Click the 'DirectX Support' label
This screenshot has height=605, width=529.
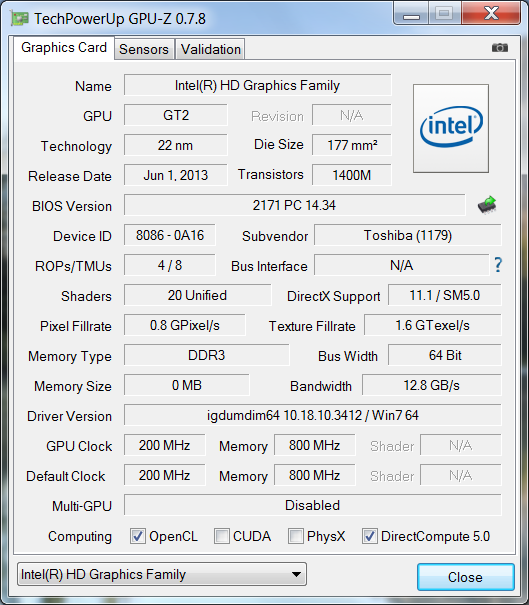(x=333, y=297)
